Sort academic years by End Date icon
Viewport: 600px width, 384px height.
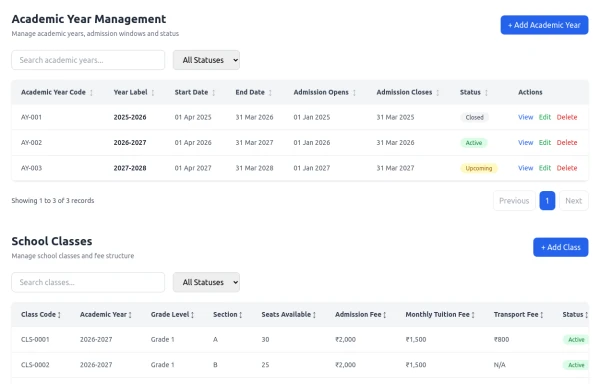[270, 93]
